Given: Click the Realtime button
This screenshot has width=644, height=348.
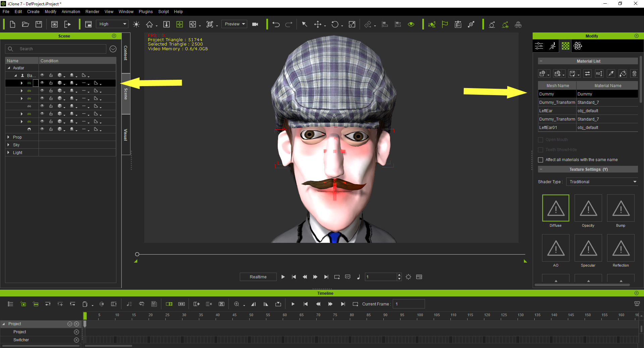Looking at the screenshot, I should point(258,277).
